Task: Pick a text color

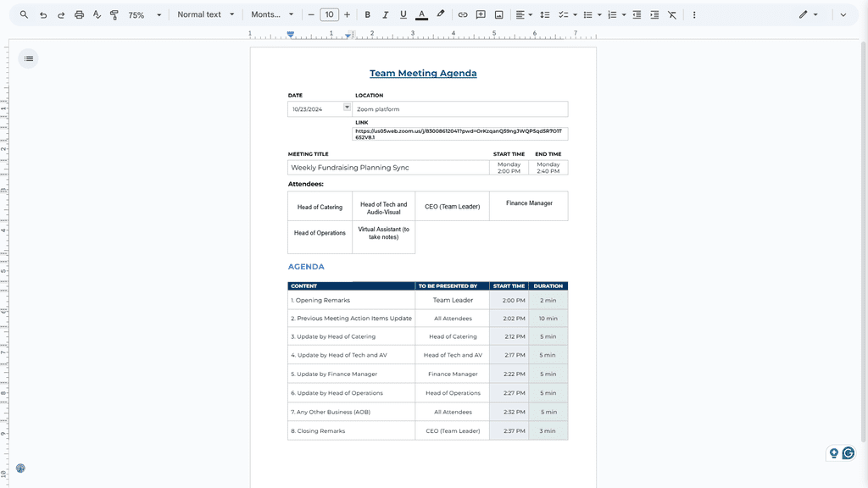Action: 422,15
